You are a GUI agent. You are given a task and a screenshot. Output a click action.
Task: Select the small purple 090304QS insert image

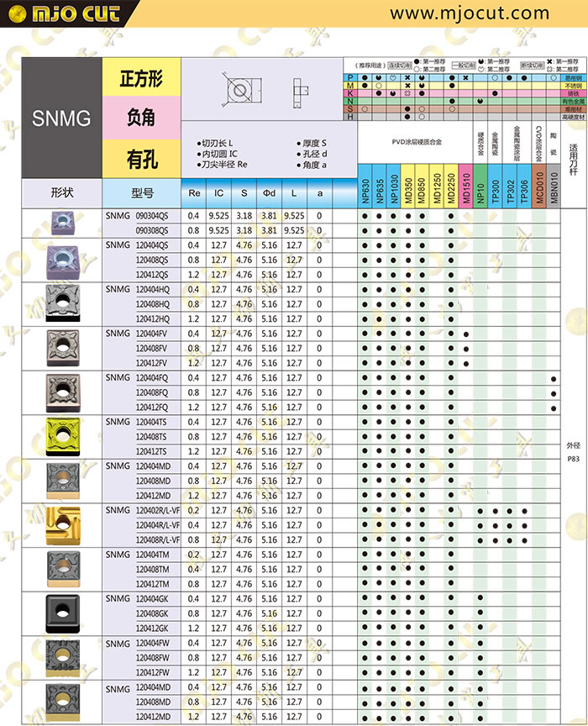62,224
